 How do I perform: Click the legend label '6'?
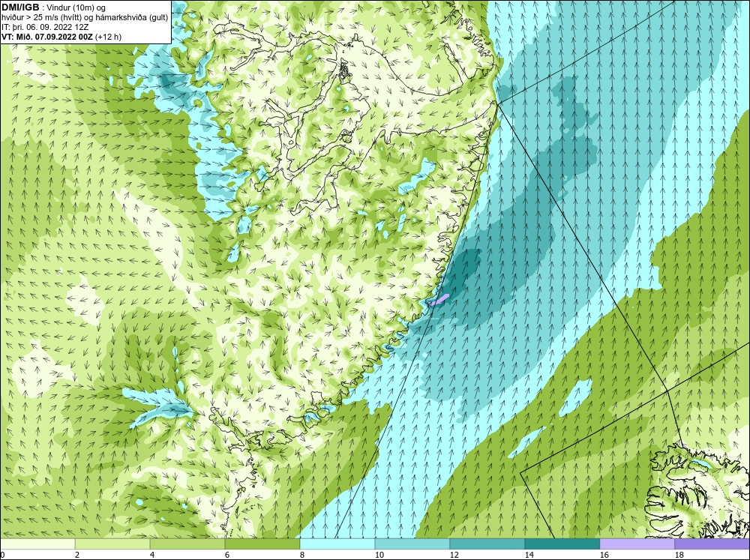click(x=227, y=555)
